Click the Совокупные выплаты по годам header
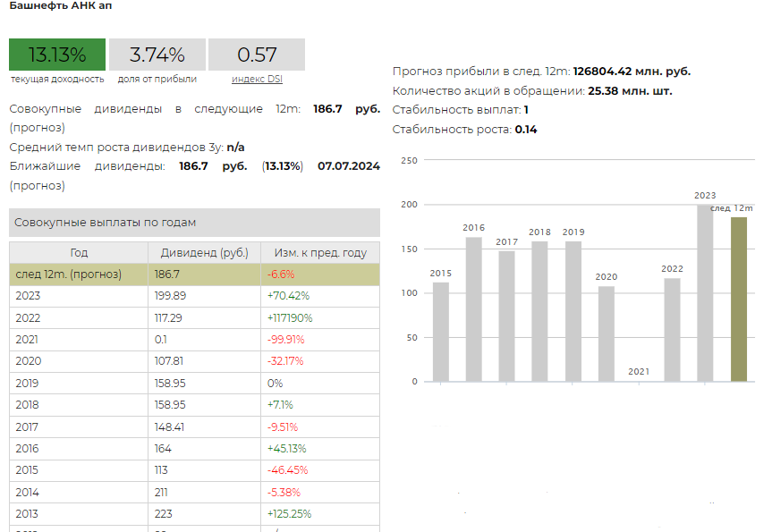 [194, 223]
